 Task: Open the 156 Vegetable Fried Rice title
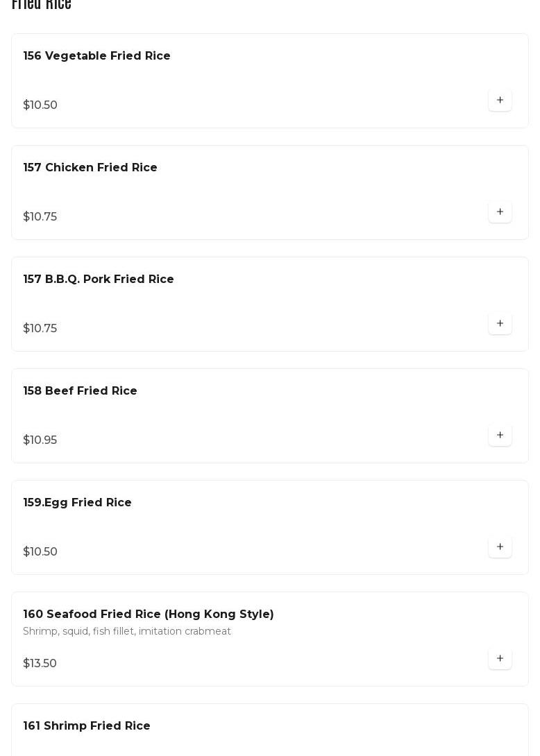96,56
